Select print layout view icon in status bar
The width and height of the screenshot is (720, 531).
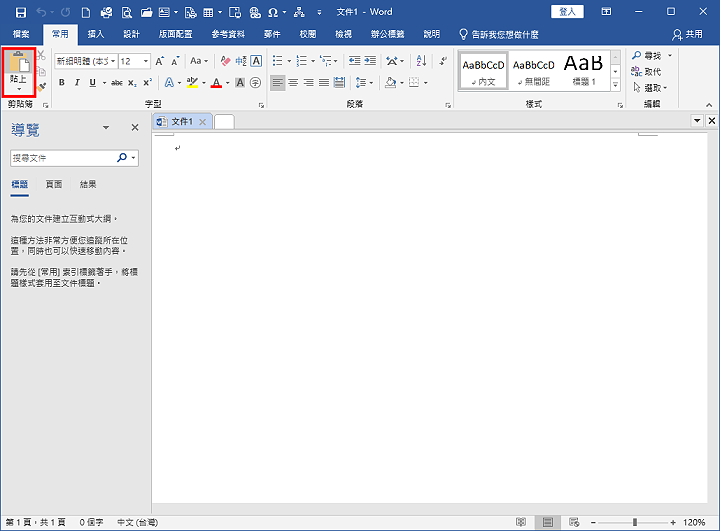click(547, 522)
